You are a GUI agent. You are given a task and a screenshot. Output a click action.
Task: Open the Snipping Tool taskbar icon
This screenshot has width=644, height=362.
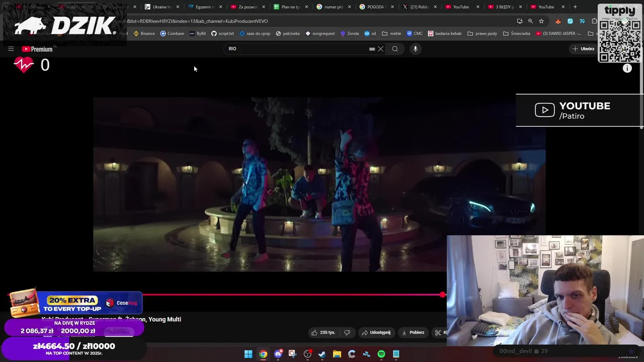[292, 354]
